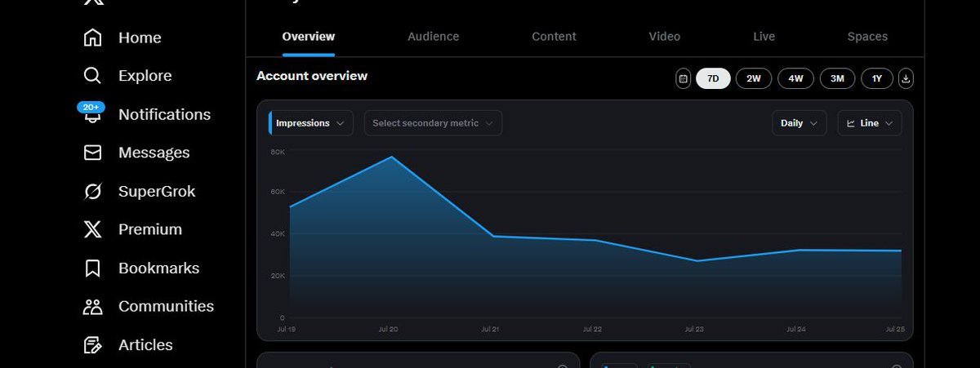Screen dimensions: 980x368
Task: Open Messages envelope icon
Action: (x=93, y=153)
